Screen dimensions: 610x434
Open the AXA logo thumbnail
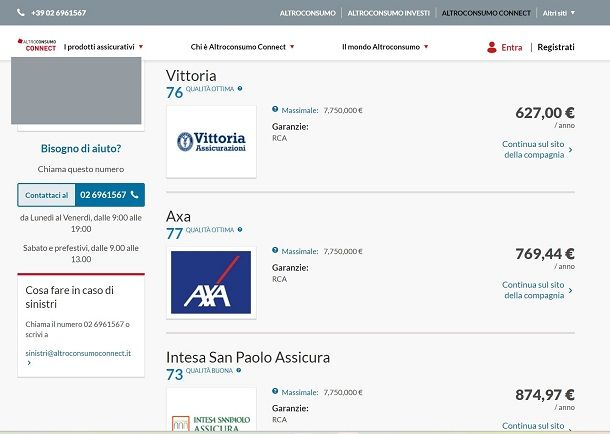[211, 283]
